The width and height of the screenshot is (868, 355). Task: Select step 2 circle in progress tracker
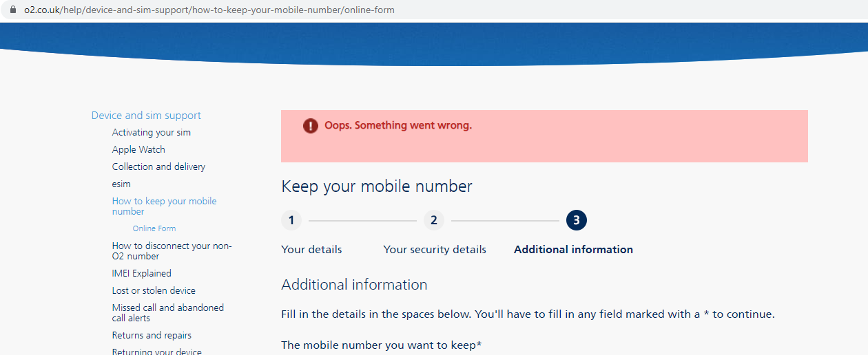click(x=434, y=220)
